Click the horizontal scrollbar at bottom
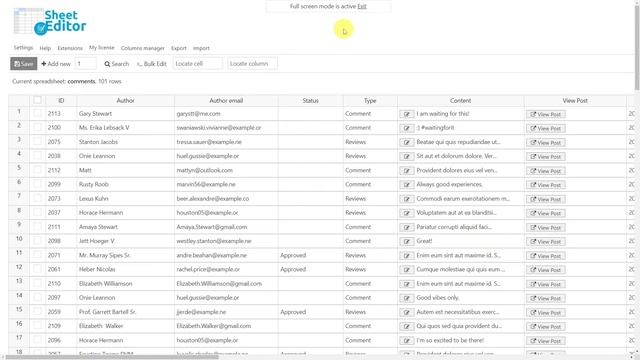This screenshot has width=640, height=360. 112,357
